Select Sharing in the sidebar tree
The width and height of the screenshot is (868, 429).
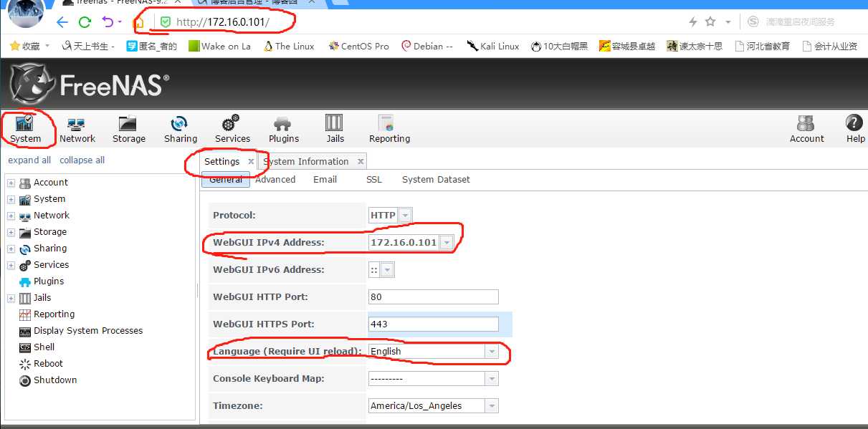(x=49, y=249)
